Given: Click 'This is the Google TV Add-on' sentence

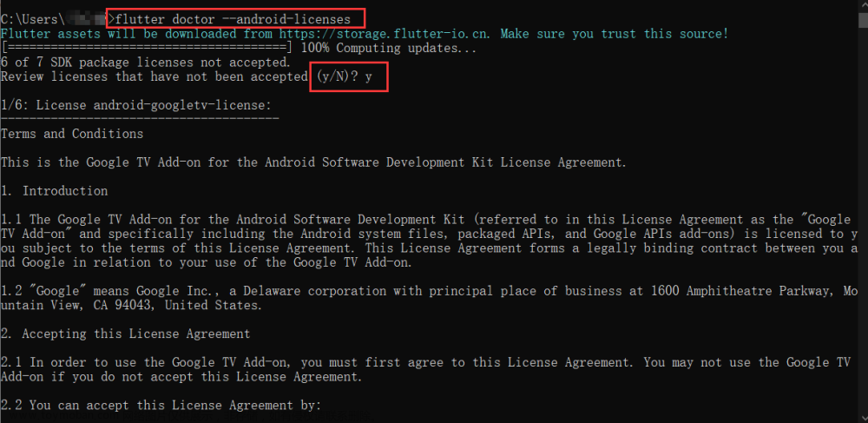Looking at the screenshot, I should coord(314,162).
